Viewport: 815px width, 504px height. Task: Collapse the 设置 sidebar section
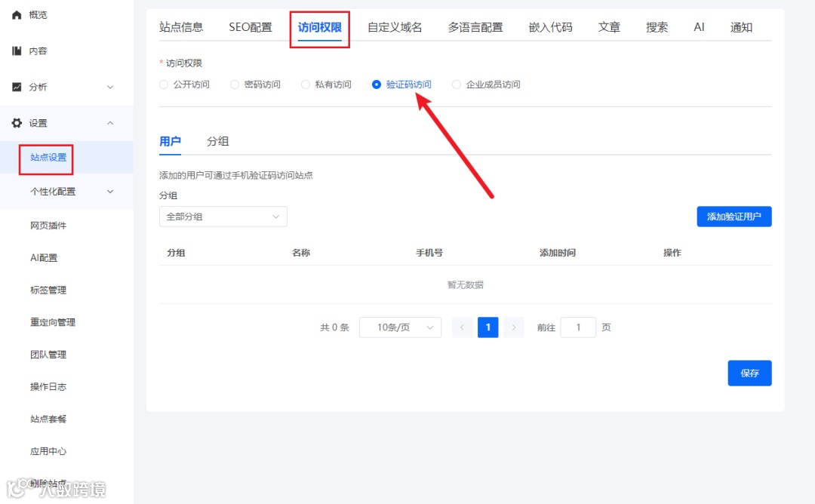110,123
